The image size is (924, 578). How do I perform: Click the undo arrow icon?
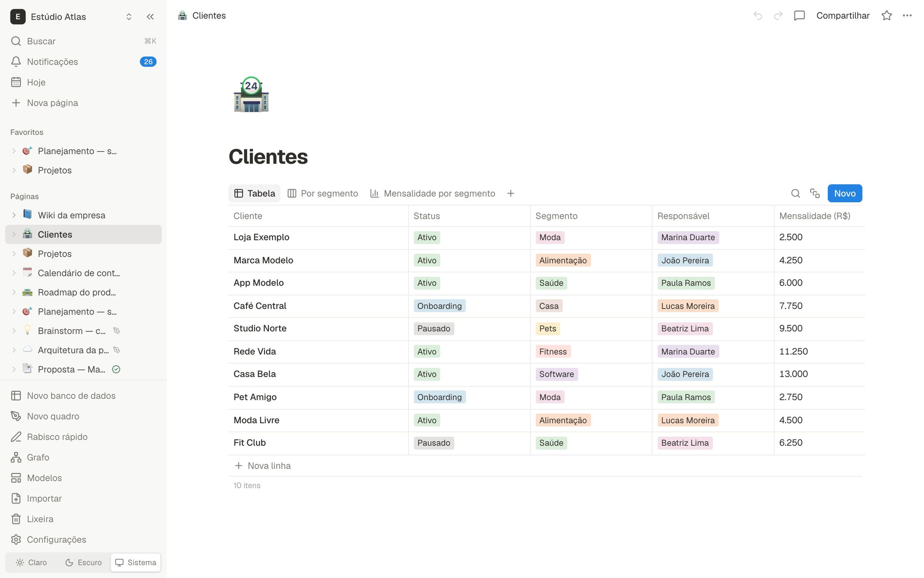[758, 15]
